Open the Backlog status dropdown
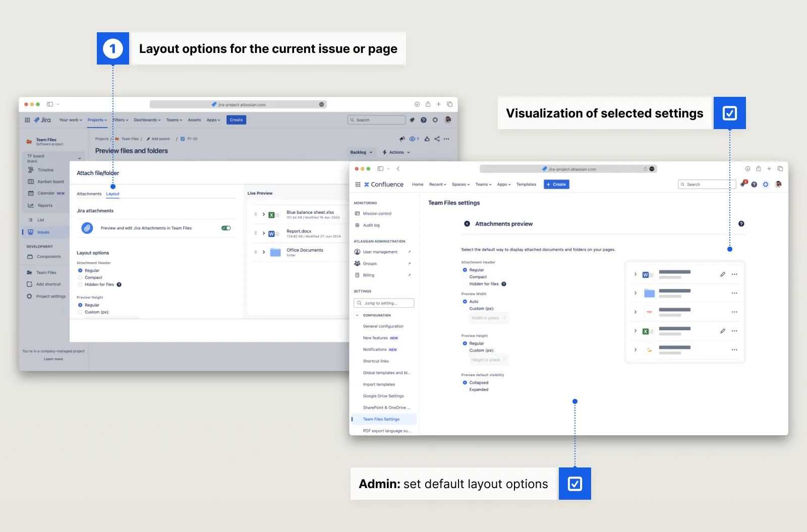Viewport: 807px width, 532px height. tap(361, 152)
